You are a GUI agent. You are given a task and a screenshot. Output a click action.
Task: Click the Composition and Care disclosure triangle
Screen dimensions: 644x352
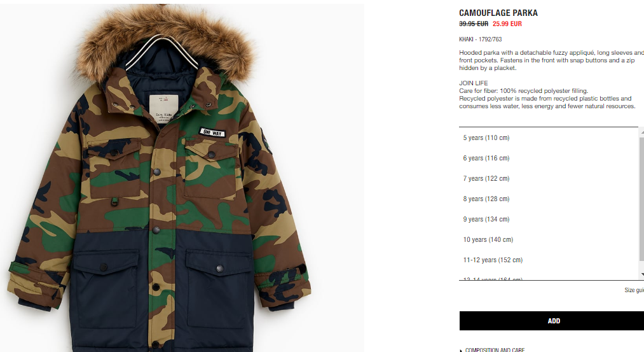(462, 350)
